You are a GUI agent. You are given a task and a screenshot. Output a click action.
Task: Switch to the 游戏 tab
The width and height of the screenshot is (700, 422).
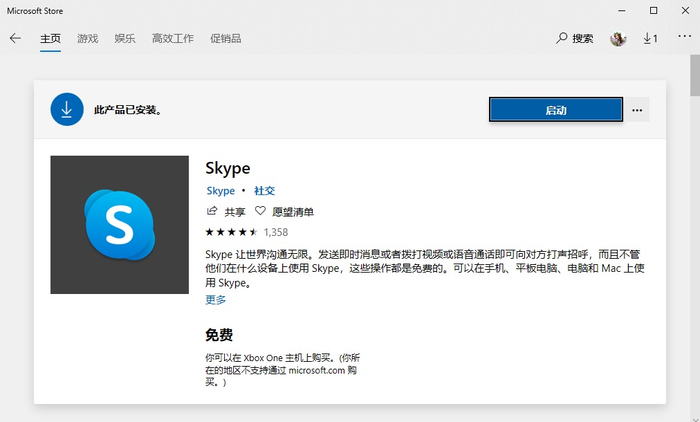pos(88,39)
